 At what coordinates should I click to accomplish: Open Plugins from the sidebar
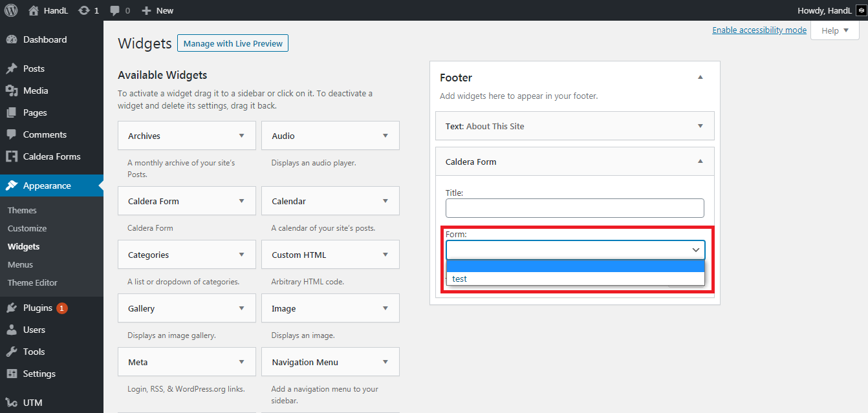pyautogui.click(x=38, y=308)
